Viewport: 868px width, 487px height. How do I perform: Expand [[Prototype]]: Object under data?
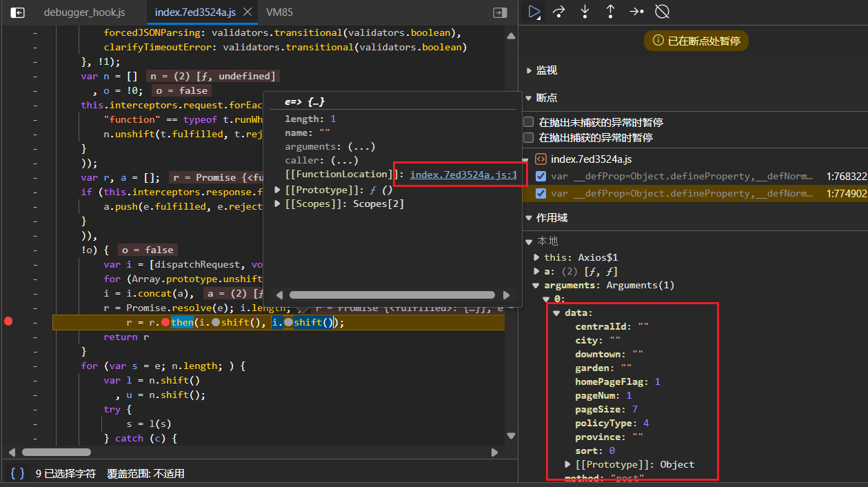click(x=567, y=464)
